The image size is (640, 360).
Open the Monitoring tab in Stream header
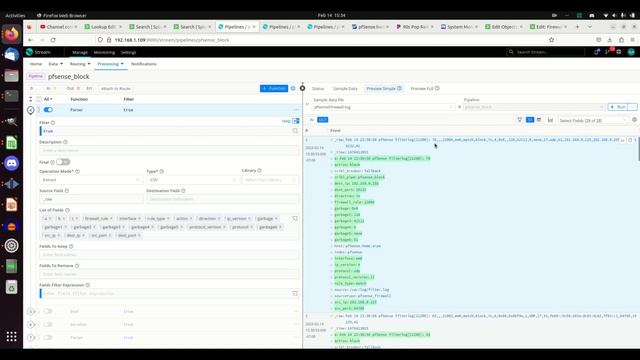[x=104, y=52]
